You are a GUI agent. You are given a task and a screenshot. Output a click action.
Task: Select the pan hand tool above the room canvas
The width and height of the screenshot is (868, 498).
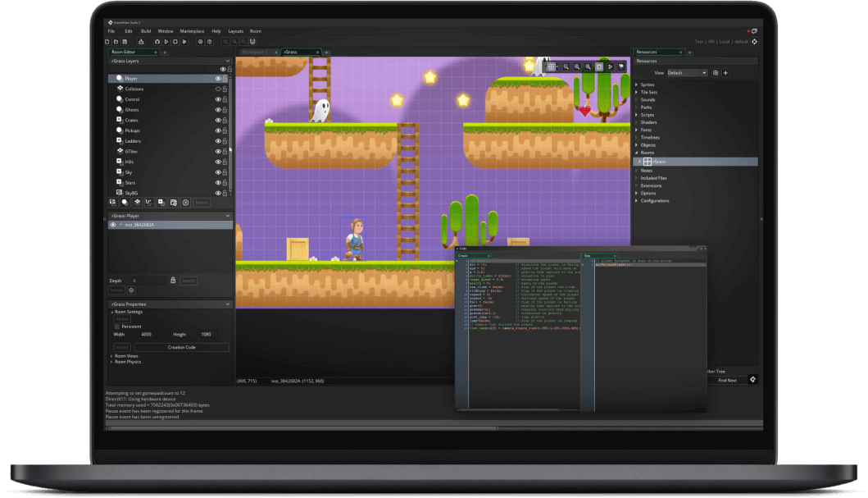click(620, 67)
